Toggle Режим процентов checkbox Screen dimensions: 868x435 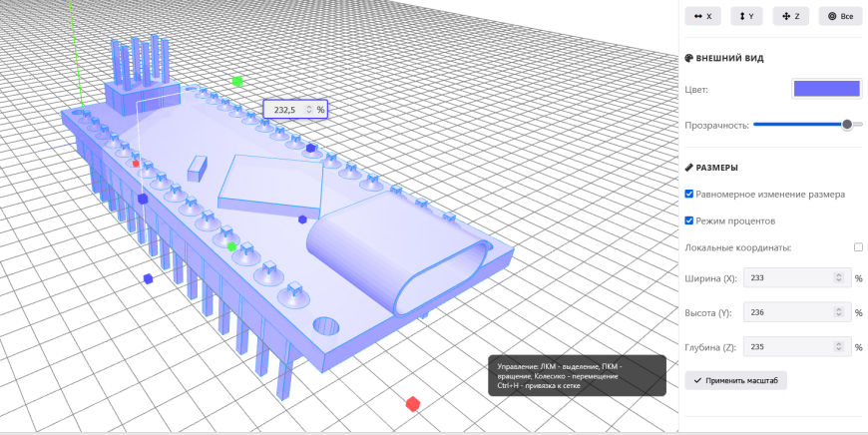[x=689, y=220]
